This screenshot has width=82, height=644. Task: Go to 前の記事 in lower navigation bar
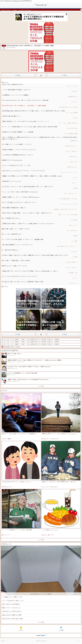(18, 334)
